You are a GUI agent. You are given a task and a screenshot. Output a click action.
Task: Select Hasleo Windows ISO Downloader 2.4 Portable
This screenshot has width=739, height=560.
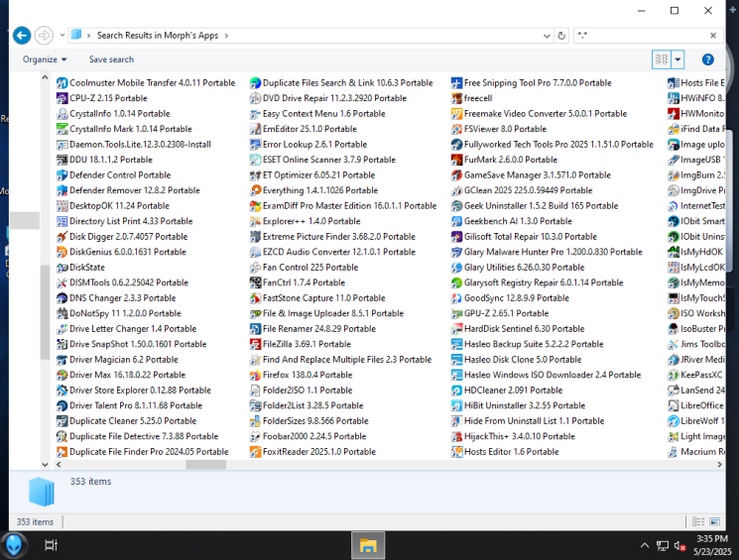point(553,375)
